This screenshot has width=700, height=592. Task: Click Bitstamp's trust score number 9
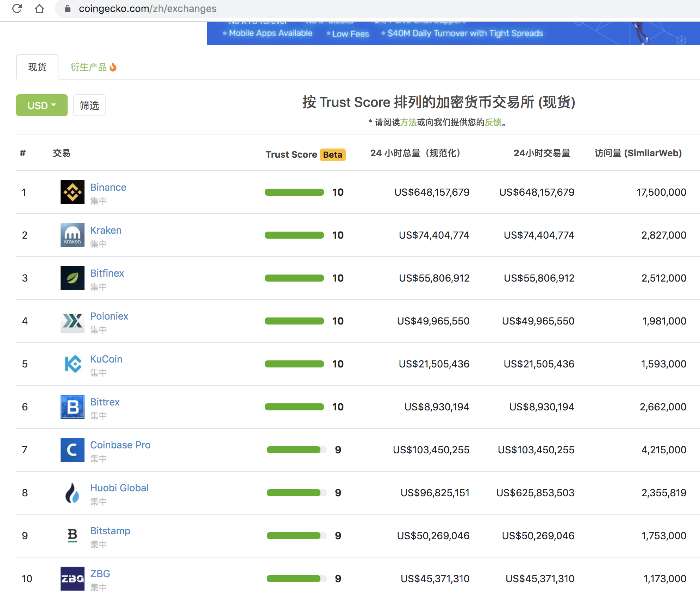(338, 536)
